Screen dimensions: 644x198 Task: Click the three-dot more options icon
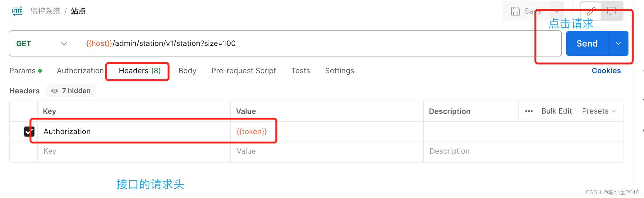[x=529, y=111]
